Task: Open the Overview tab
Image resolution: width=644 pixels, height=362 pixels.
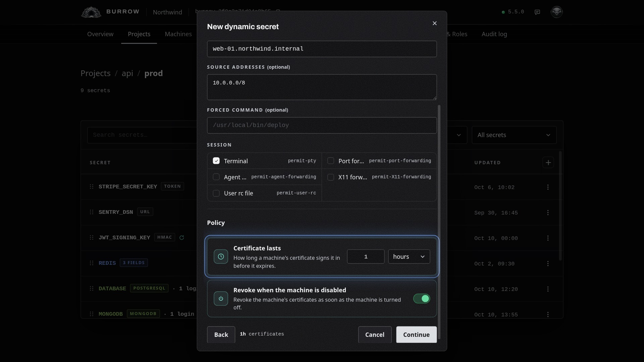Action: point(100,34)
